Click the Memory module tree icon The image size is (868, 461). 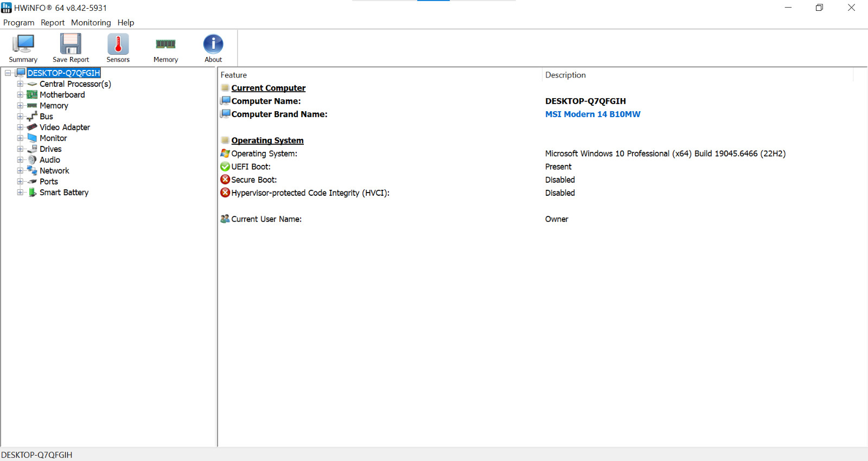[x=32, y=106]
